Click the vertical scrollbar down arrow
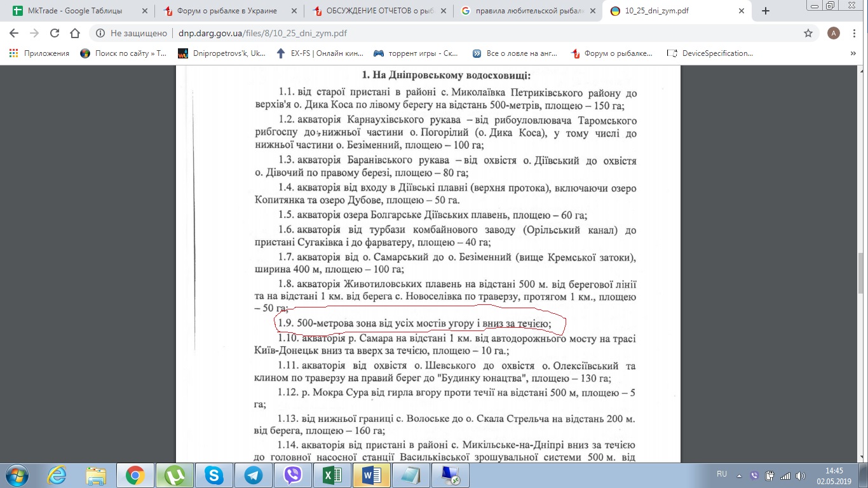Viewport: 868px width, 488px height. 862,458
